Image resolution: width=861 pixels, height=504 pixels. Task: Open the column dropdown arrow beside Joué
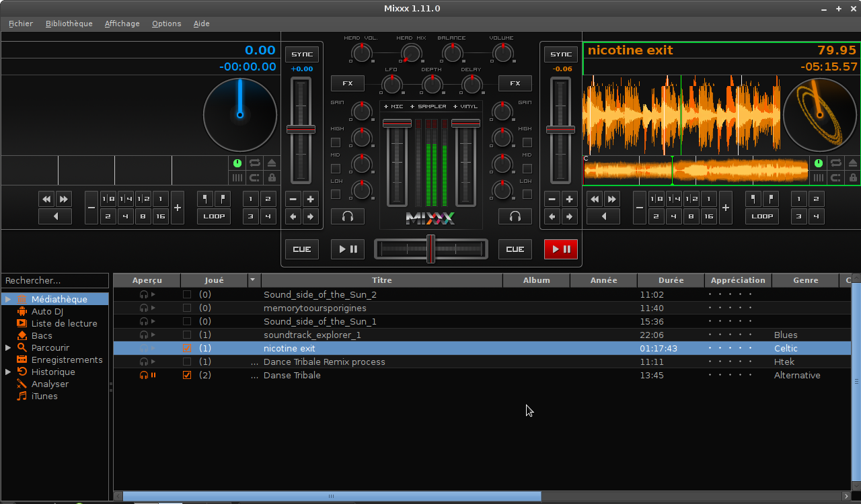click(253, 280)
